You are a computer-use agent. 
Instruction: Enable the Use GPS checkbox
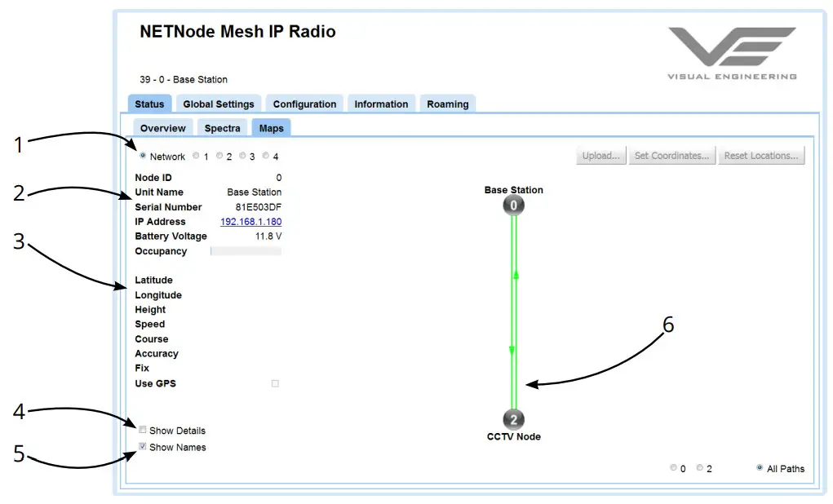point(274,383)
